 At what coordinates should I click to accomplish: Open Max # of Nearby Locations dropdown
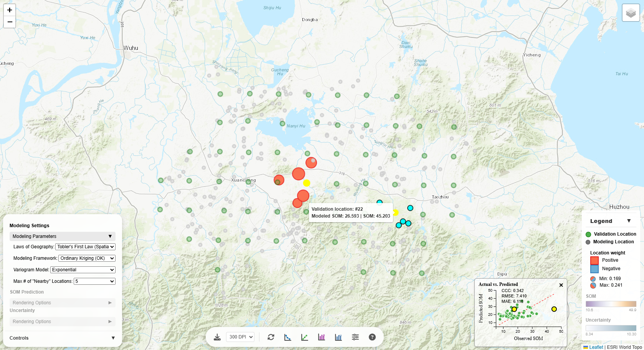coord(95,281)
